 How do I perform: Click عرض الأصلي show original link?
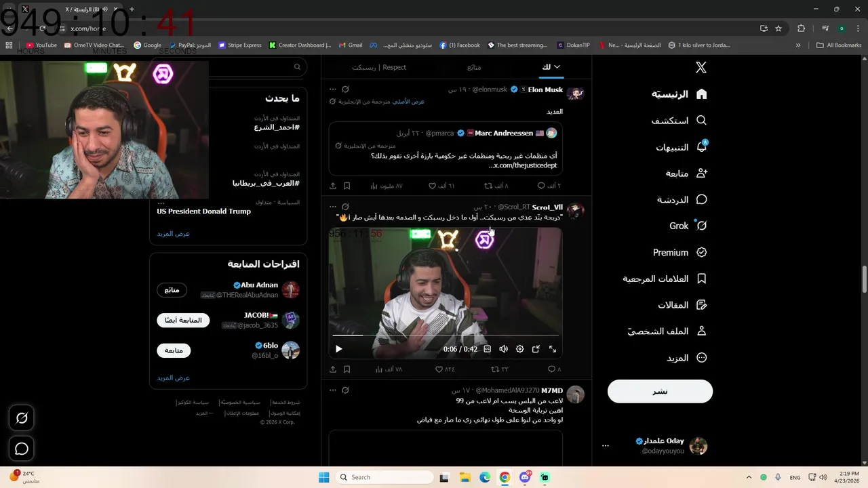[x=409, y=102]
